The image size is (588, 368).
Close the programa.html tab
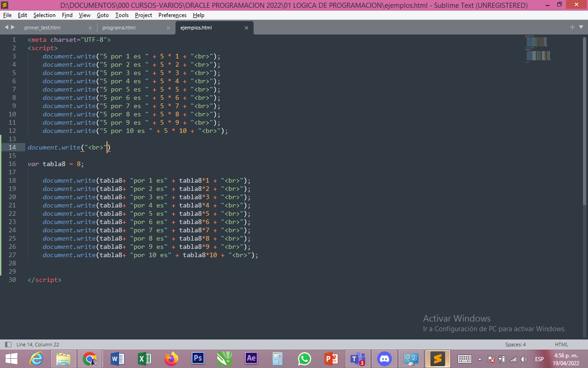(168, 28)
